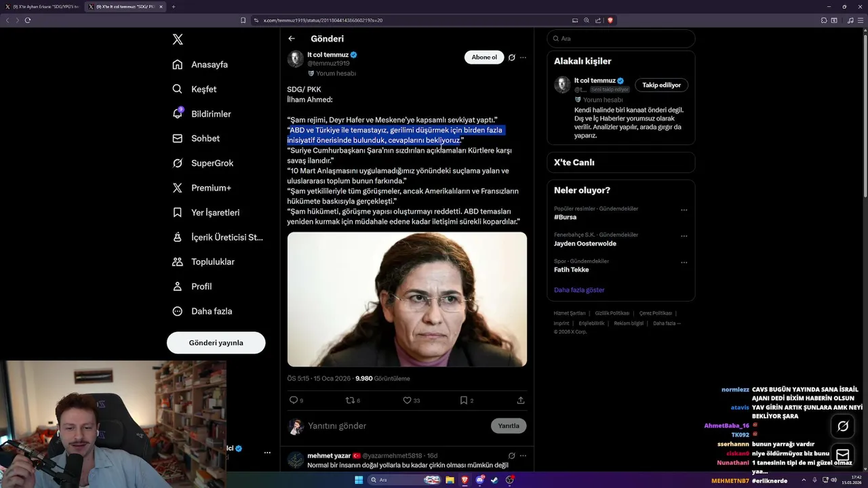
Task: Open Grok icon on mehmet yazar reply
Action: coord(512,455)
